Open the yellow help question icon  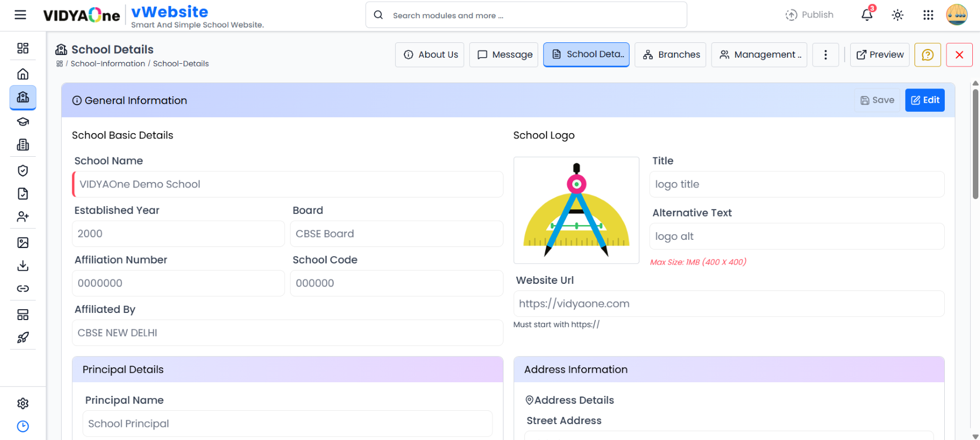click(928, 54)
